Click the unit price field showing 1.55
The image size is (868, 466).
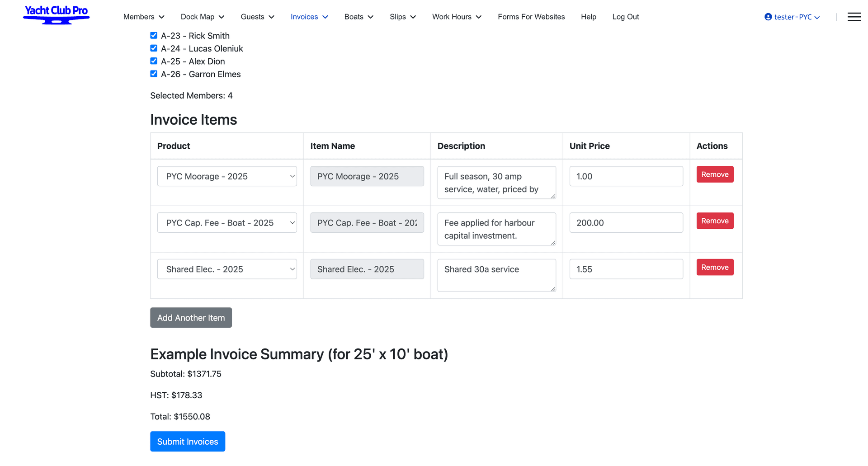626,269
